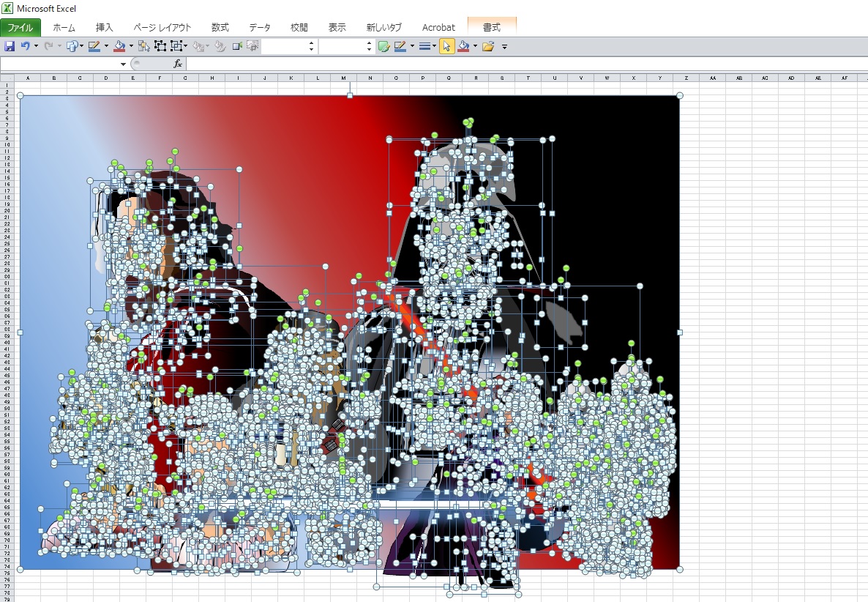Click the greyed picture icon before size boxes

252,47
